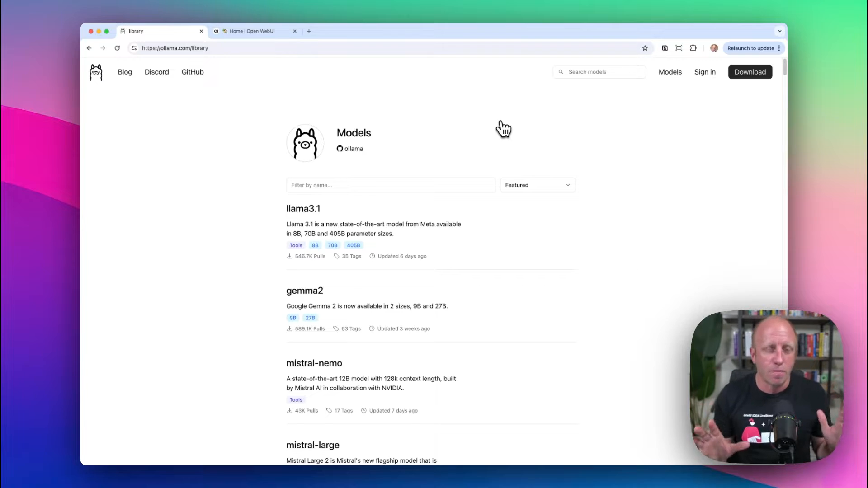
Task: Open new tab with plus button
Action: pos(309,31)
